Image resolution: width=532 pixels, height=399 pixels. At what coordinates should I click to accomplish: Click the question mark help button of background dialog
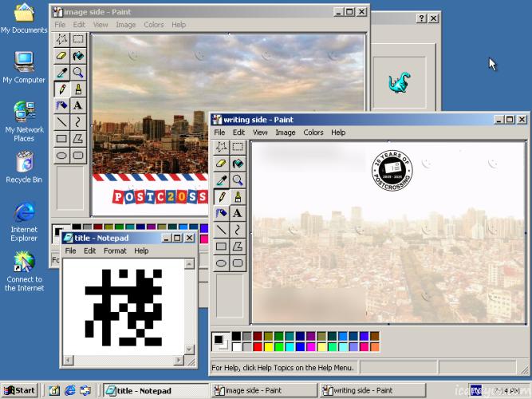coord(421,18)
